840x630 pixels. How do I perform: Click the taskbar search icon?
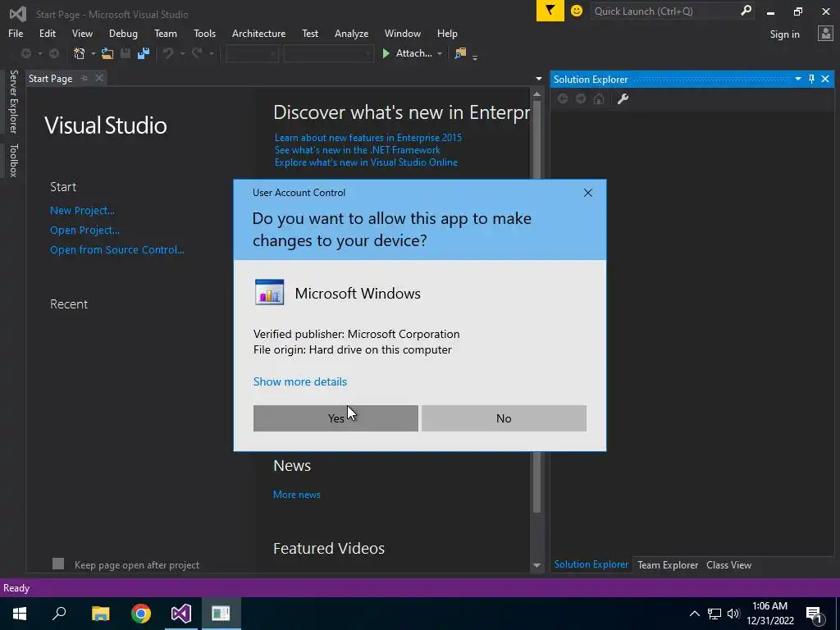point(59,614)
